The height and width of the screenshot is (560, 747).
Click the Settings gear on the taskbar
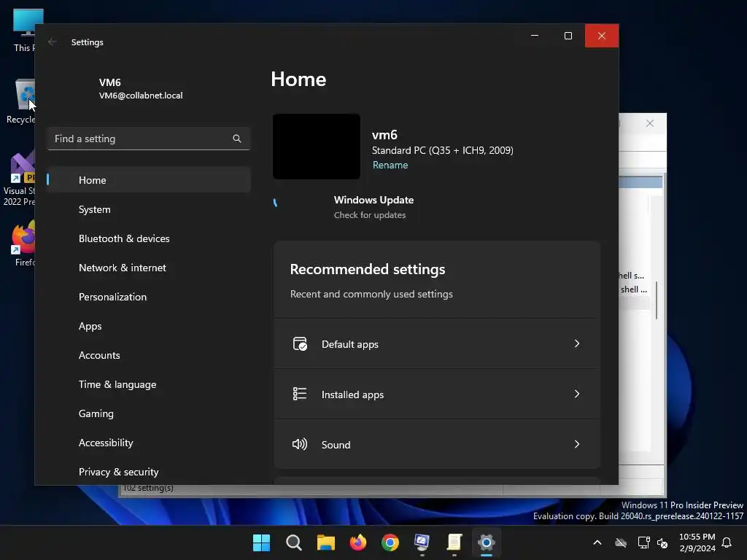pyautogui.click(x=487, y=542)
